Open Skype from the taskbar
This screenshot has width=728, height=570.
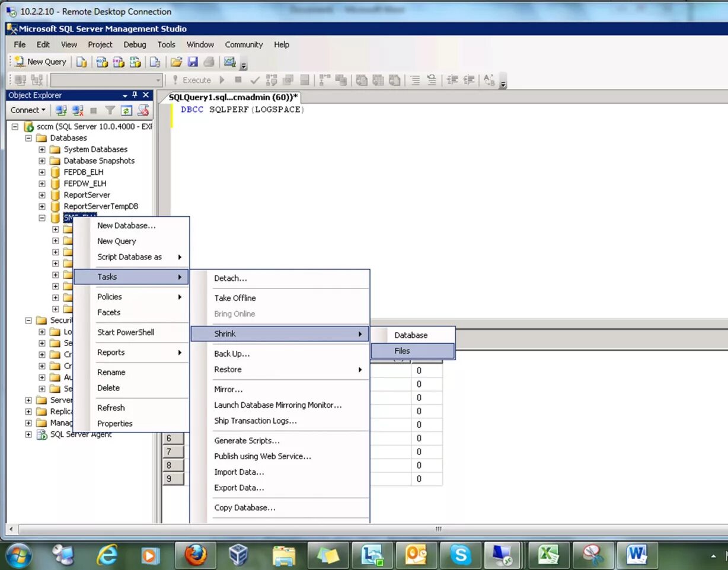point(460,555)
